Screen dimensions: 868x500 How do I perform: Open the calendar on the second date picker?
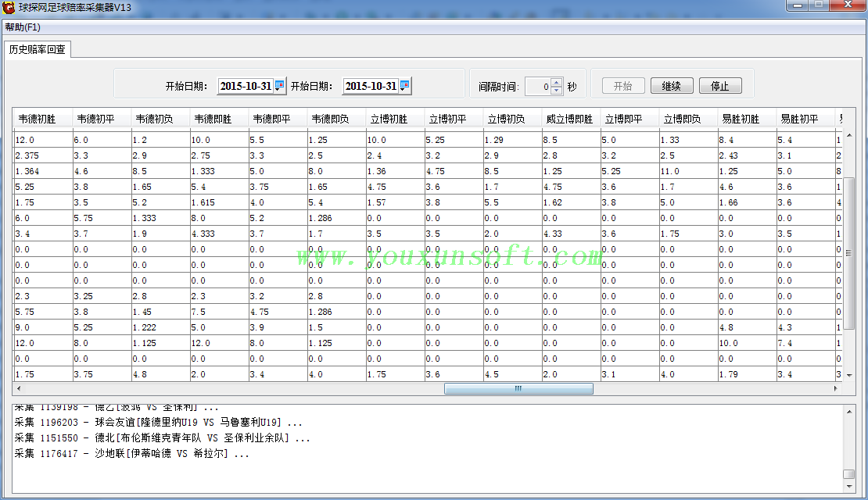(404, 86)
